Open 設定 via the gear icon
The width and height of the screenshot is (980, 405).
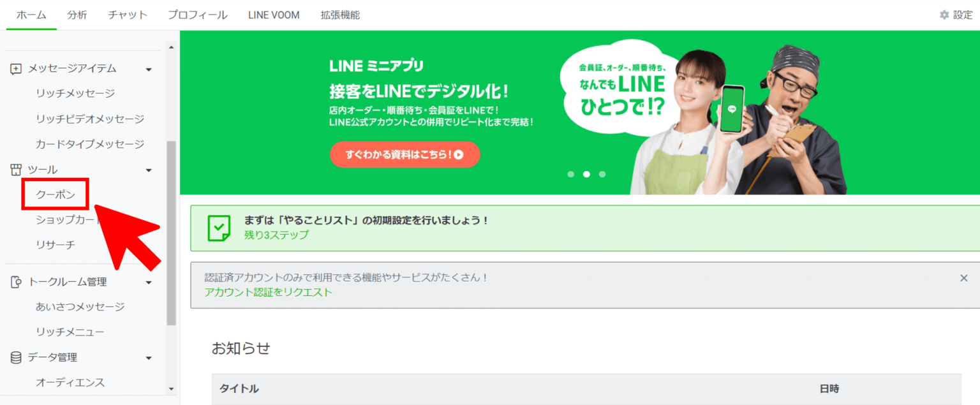point(944,14)
